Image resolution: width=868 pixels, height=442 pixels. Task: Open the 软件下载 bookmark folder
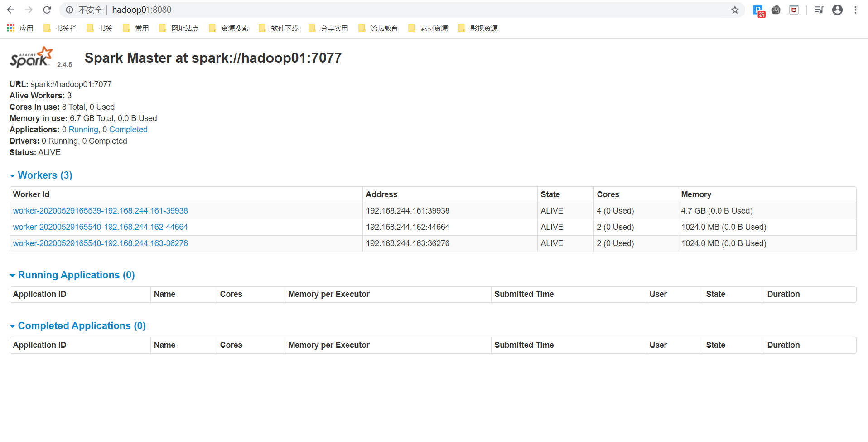click(279, 28)
